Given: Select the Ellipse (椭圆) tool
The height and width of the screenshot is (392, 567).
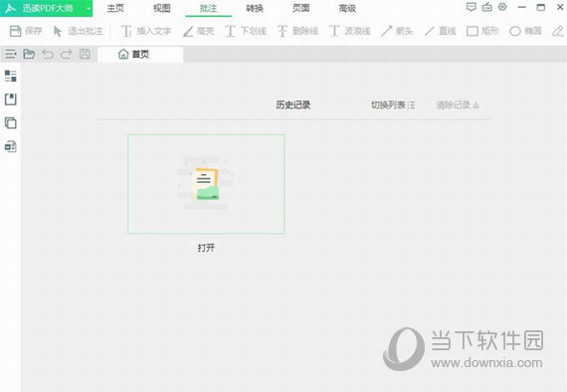Looking at the screenshot, I should coord(525,32).
